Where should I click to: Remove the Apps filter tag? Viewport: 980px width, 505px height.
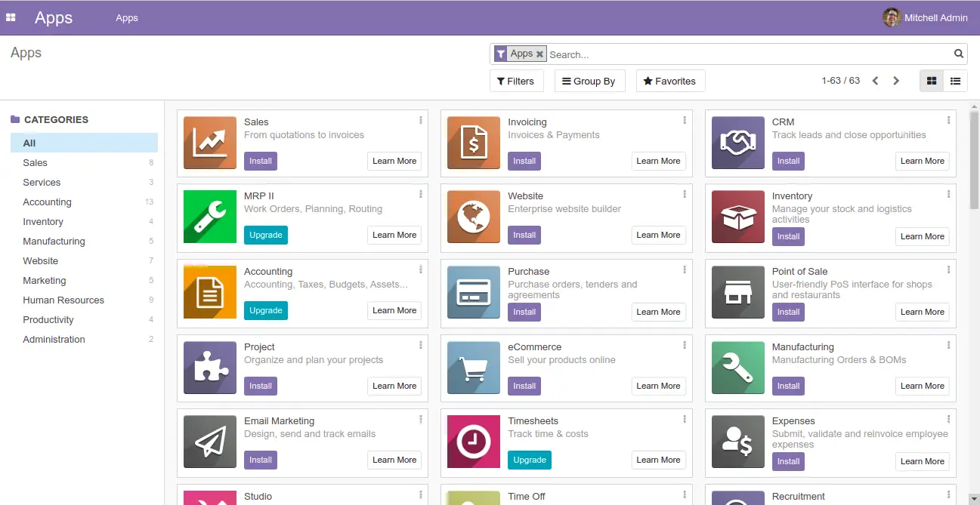click(539, 54)
